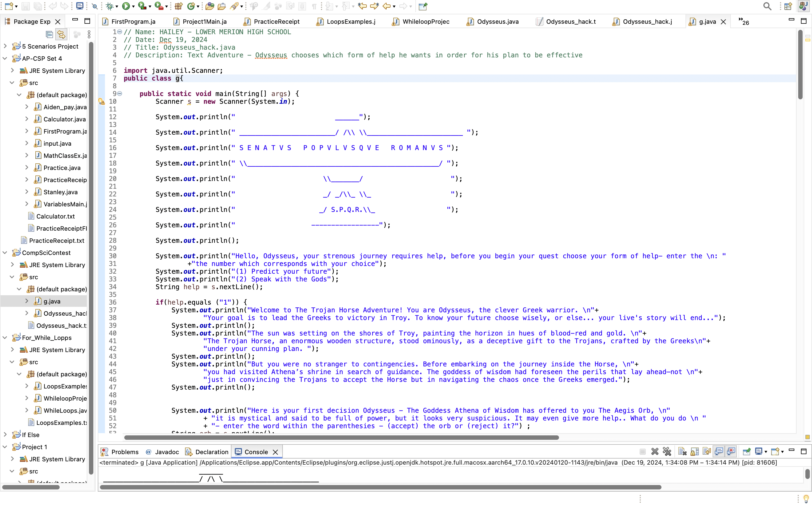Click Remove All Terminated Launches double-X icon

(x=667, y=451)
